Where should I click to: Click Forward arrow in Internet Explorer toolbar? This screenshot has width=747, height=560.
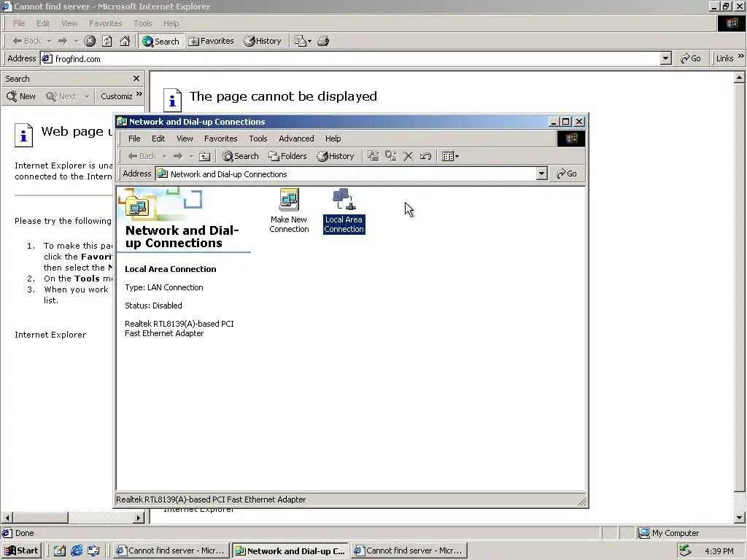(63, 41)
